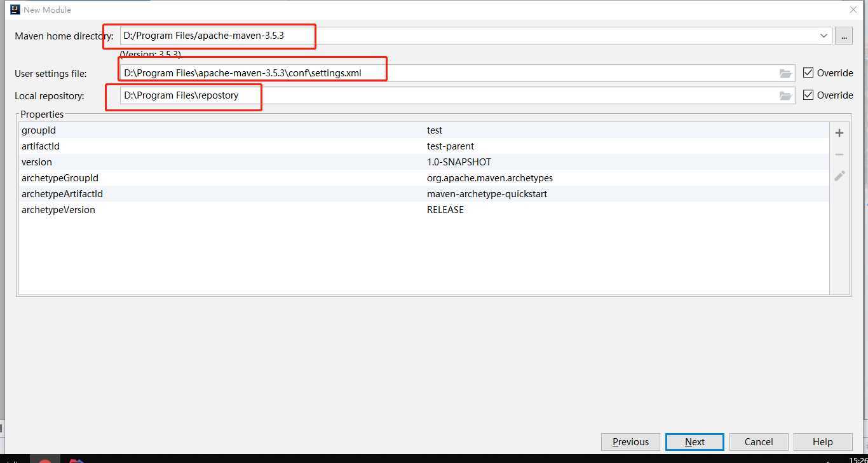Edit selected property with pencil icon
868x463 pixels.
(x=839, y=176)
